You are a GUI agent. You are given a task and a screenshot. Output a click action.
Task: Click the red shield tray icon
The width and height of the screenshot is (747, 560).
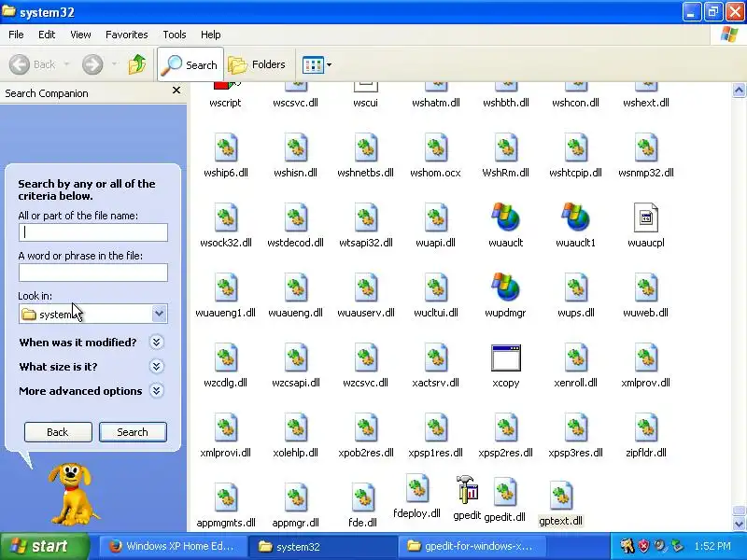point(644,546)
